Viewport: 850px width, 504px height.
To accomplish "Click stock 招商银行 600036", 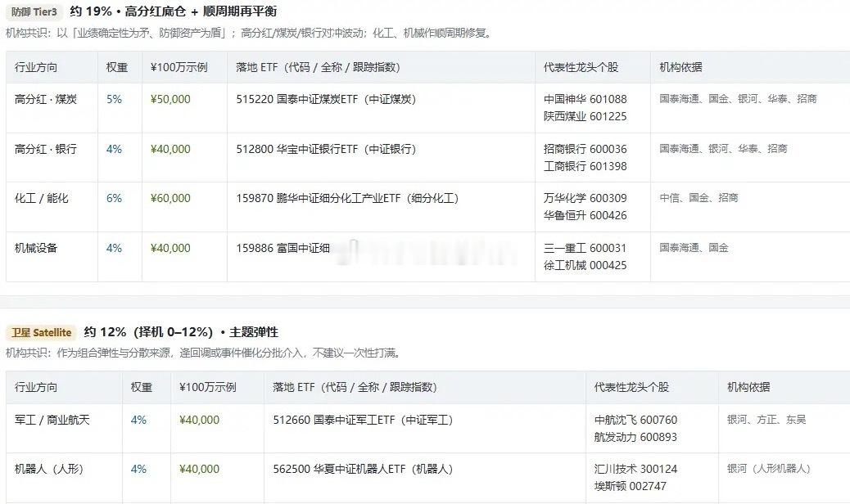I will coord(585,149).
